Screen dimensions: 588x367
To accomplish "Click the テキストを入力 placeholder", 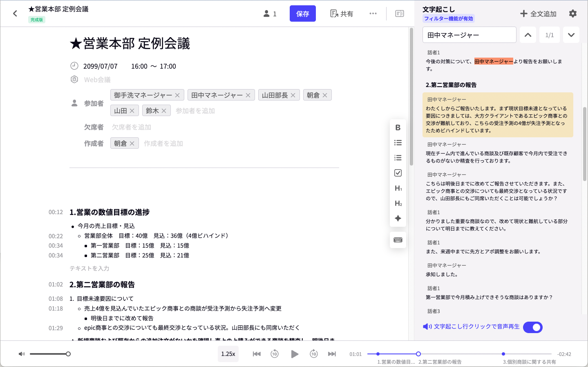I will (x=89, y=269).
